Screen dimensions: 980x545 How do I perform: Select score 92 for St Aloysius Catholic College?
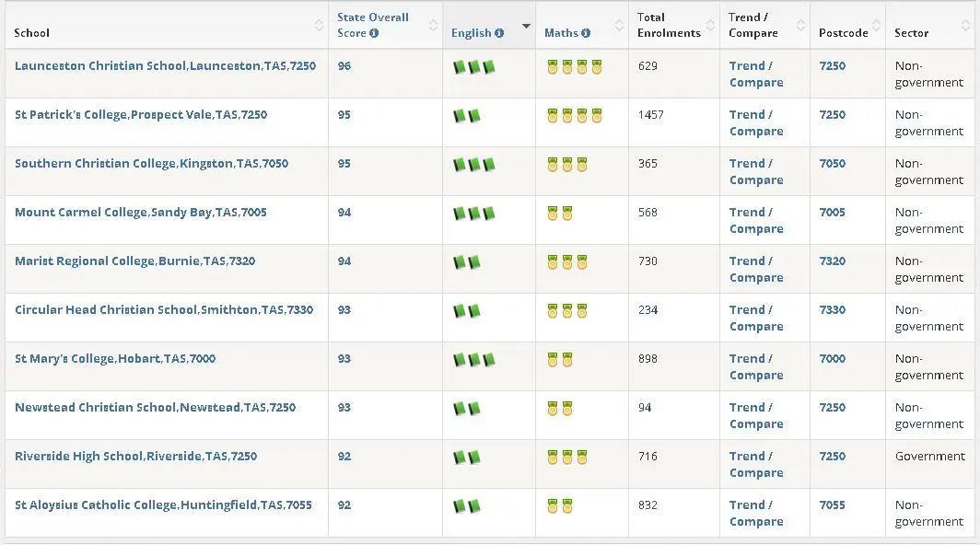(x=344, y=505)
